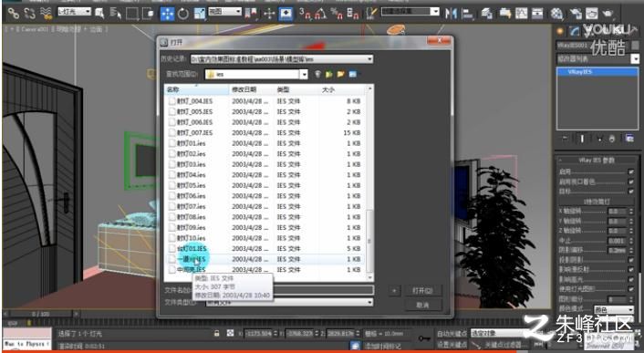Click the 取消 button in file dialog
644x353 pixels.
tap(422, 305)
